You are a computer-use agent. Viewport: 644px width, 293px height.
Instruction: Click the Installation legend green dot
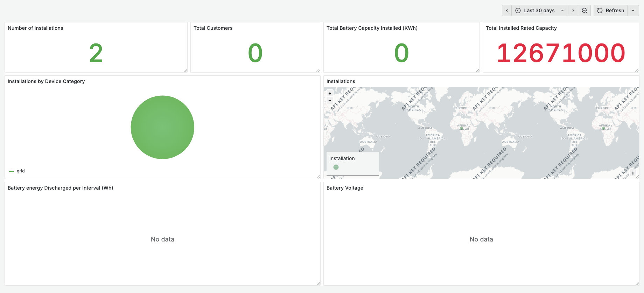point(336,167)
